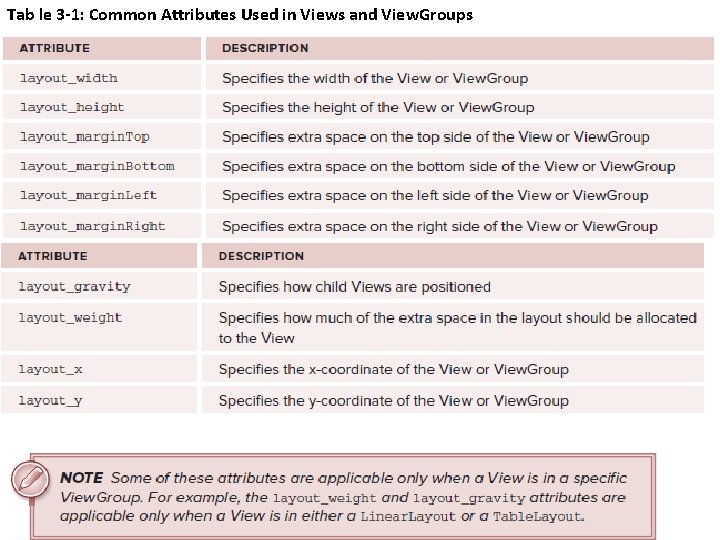Click the first DESCRIPTION column header
The height and width of the screenshot is (540, 720).
(x=265, y=48)
